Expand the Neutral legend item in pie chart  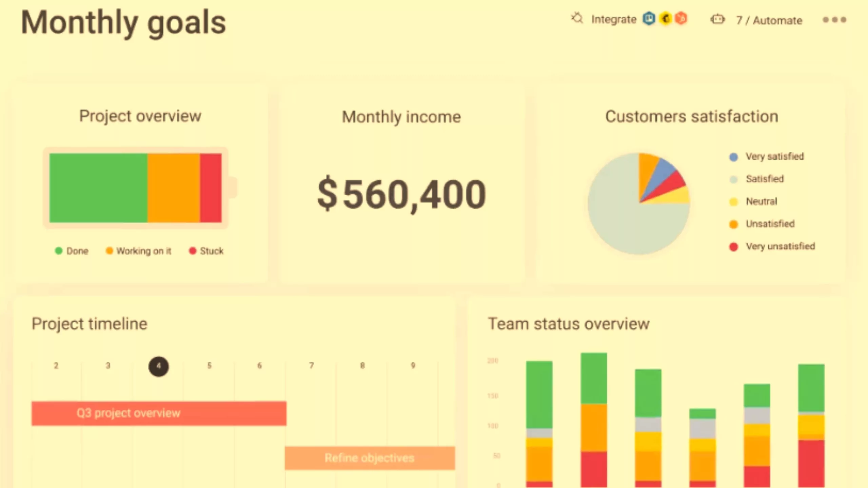click(x=761, y=201)
